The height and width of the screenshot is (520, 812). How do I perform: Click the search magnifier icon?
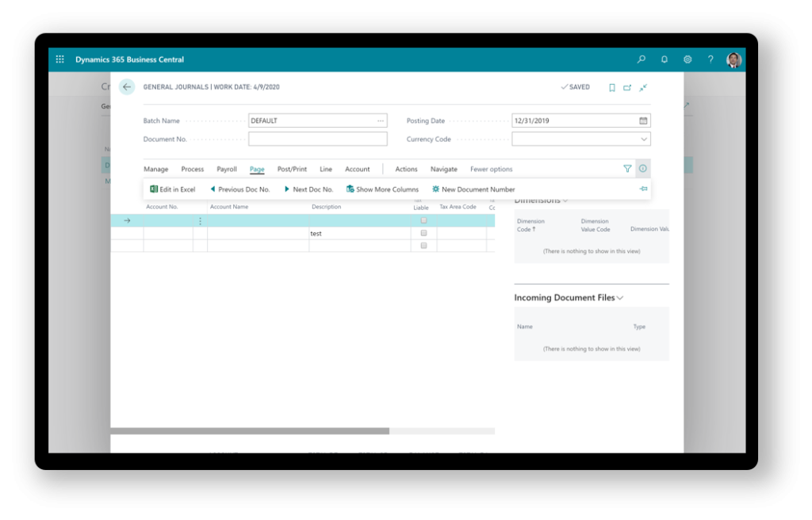(641, 59)
